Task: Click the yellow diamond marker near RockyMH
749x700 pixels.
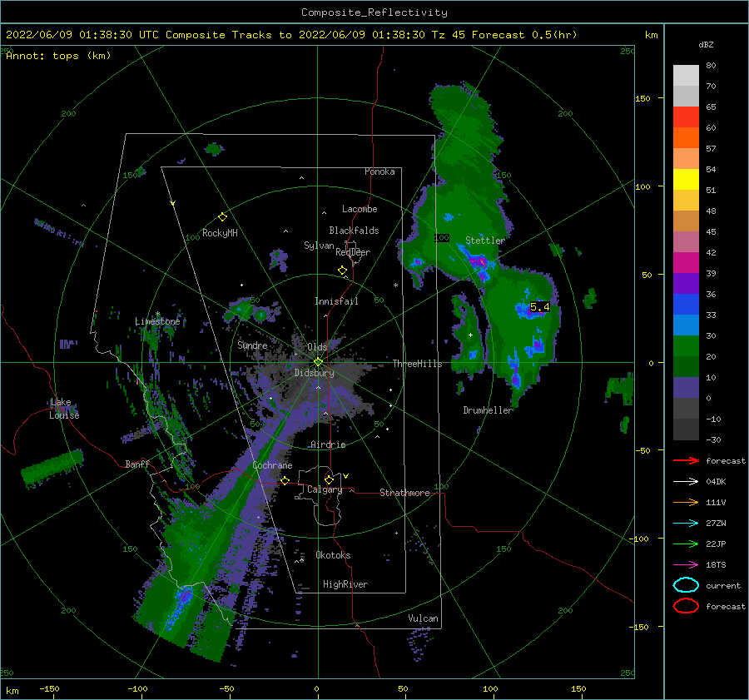Action: coord(222,217)
